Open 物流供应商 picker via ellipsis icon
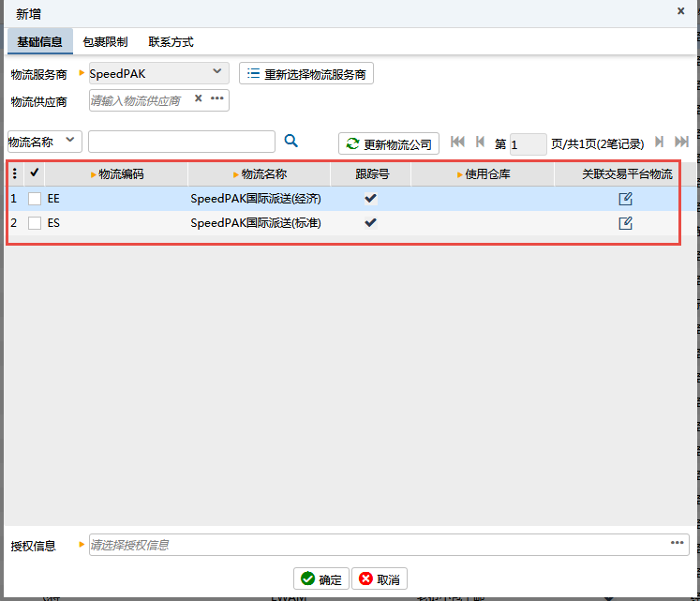The width and height of the screenshot is (700, 601). 217,98
